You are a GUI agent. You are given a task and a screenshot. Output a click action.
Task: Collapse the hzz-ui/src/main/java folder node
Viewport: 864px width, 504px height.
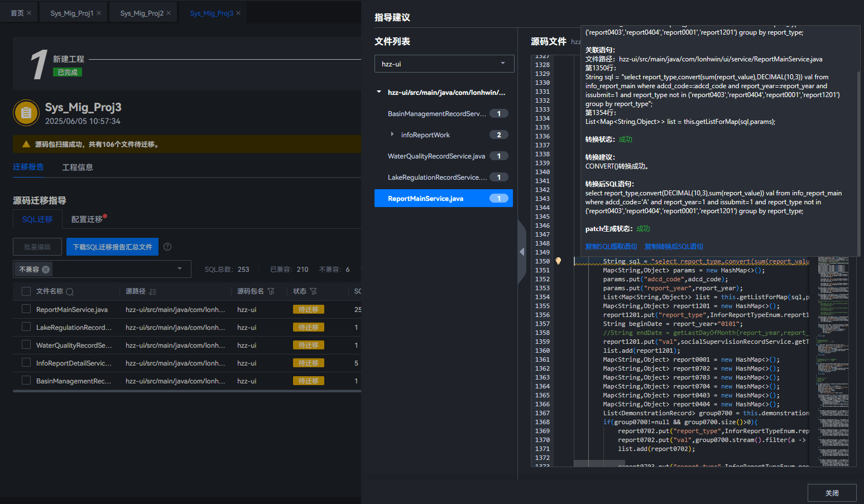(x=379, y=92)
